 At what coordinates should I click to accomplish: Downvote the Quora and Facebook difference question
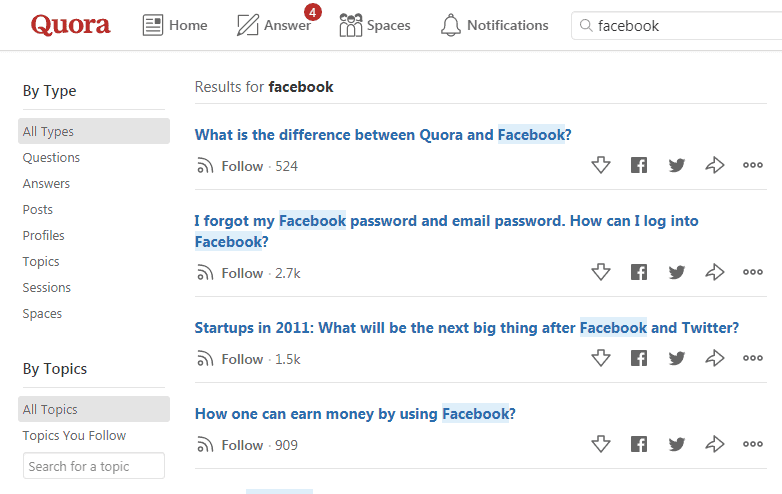[x=601, y=166]
